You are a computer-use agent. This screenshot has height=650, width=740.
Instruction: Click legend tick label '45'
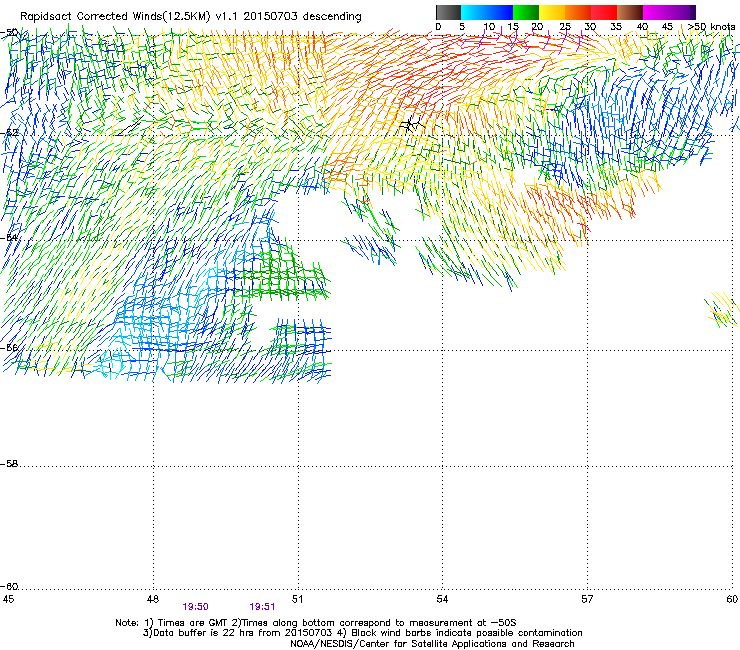[x=667, y=27]
